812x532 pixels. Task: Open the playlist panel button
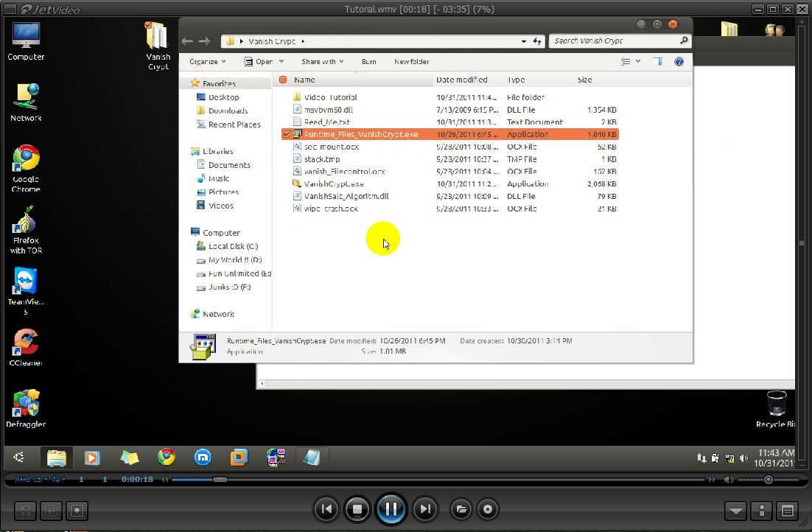pos(787,510)
